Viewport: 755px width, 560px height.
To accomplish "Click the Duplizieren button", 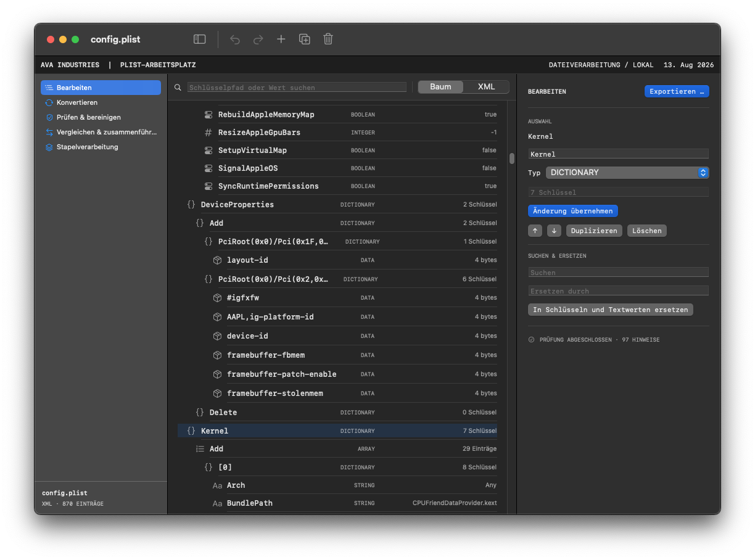I will coord(594,231).
